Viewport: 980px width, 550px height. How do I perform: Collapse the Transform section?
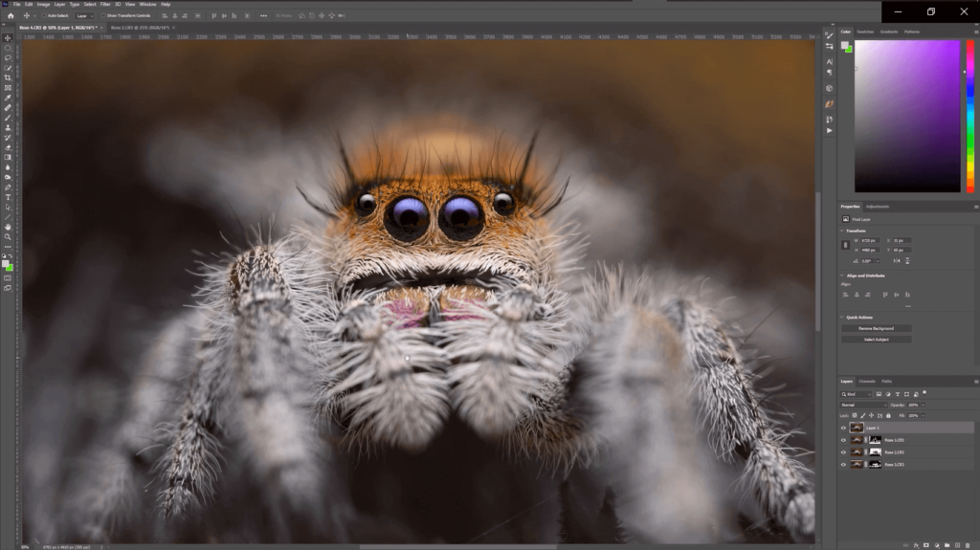(x=842, y=231)
